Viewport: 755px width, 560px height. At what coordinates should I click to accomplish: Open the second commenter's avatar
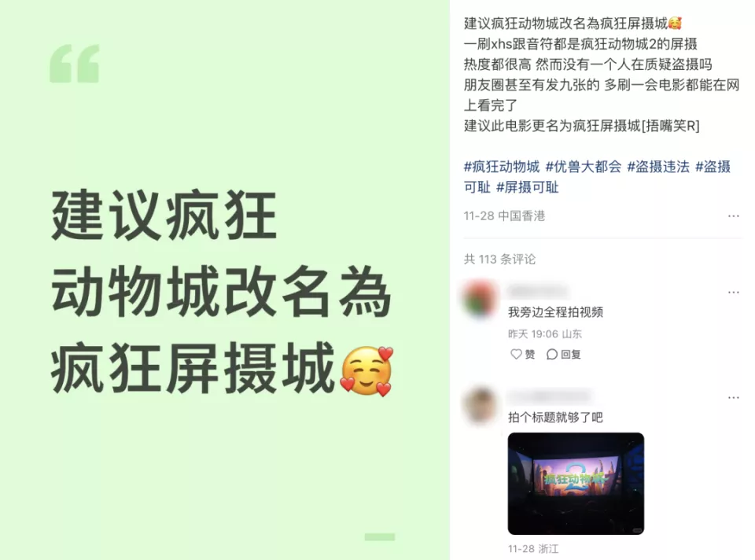[480, 404]
